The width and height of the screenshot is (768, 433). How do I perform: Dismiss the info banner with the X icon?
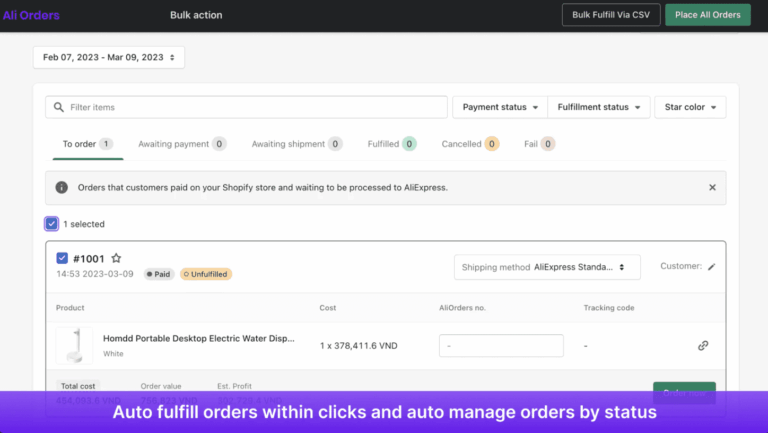[x=712, y=187]
